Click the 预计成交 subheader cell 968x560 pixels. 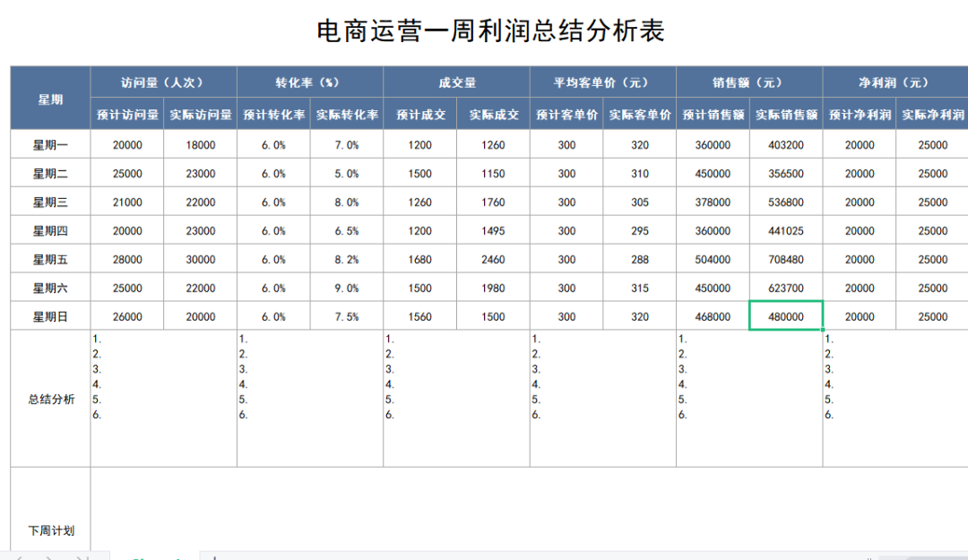419,115
